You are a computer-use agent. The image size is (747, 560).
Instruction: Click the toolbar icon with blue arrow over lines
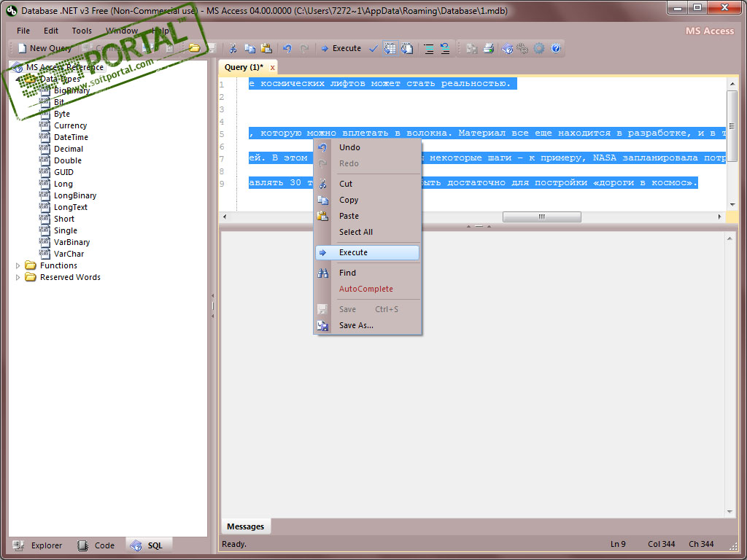[445, 48]
